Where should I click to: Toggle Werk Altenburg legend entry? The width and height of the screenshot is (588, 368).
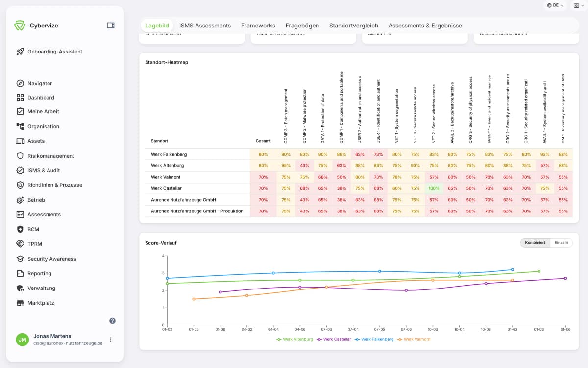pos(295,339)
